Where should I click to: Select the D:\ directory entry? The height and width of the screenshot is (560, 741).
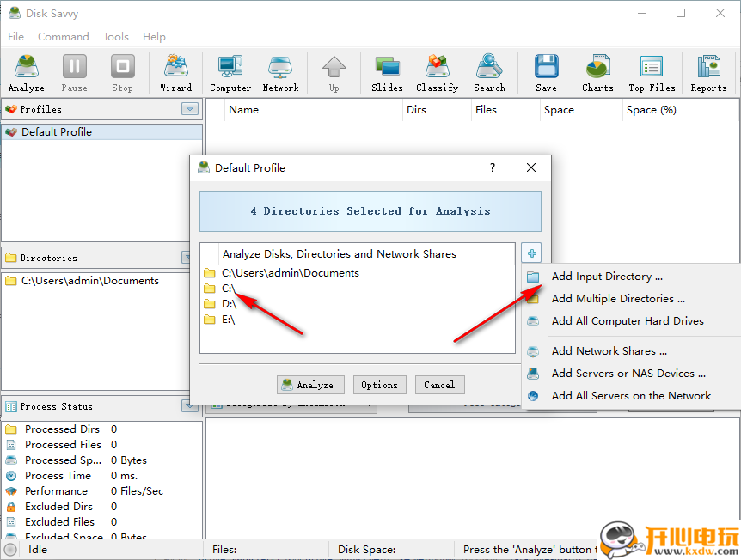[229, 304]
